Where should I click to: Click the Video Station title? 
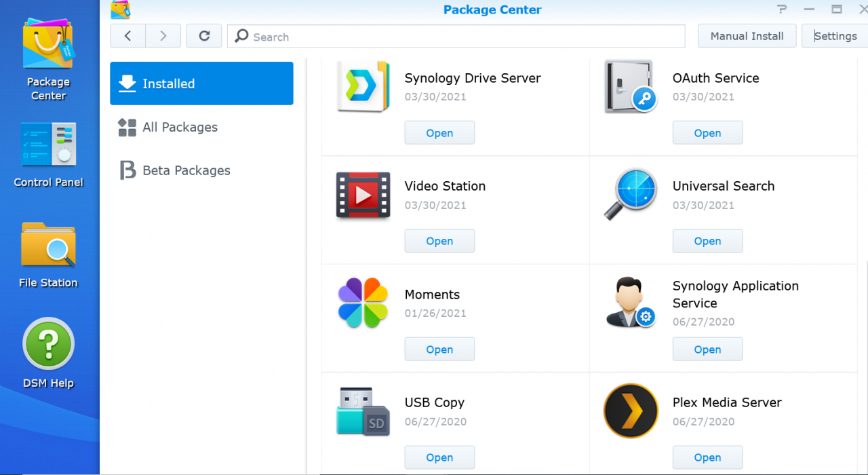[x=445, y=186]
